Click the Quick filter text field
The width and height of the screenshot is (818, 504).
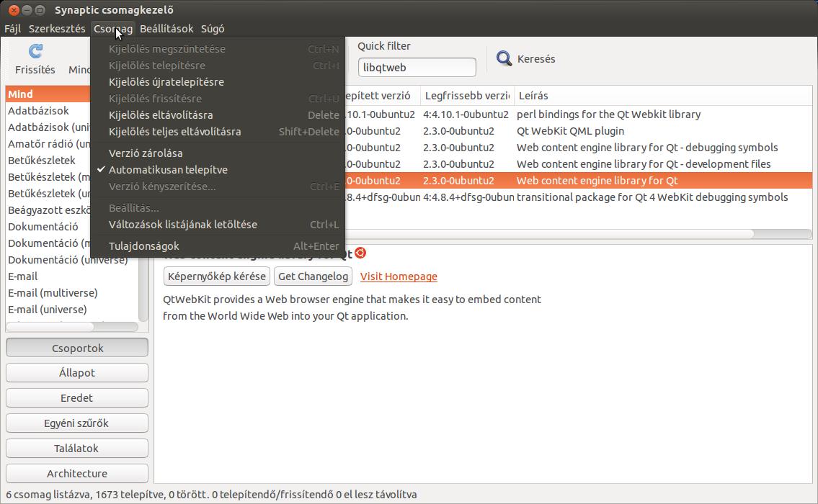pos(417,67)
